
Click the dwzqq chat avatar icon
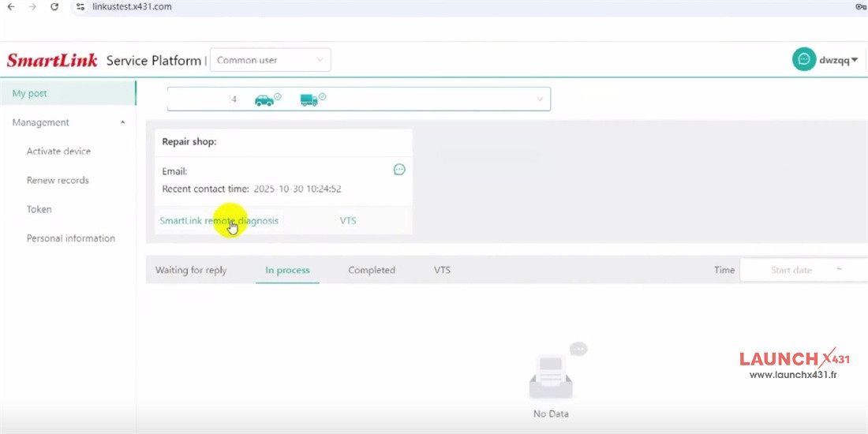(x=804, y=59)
